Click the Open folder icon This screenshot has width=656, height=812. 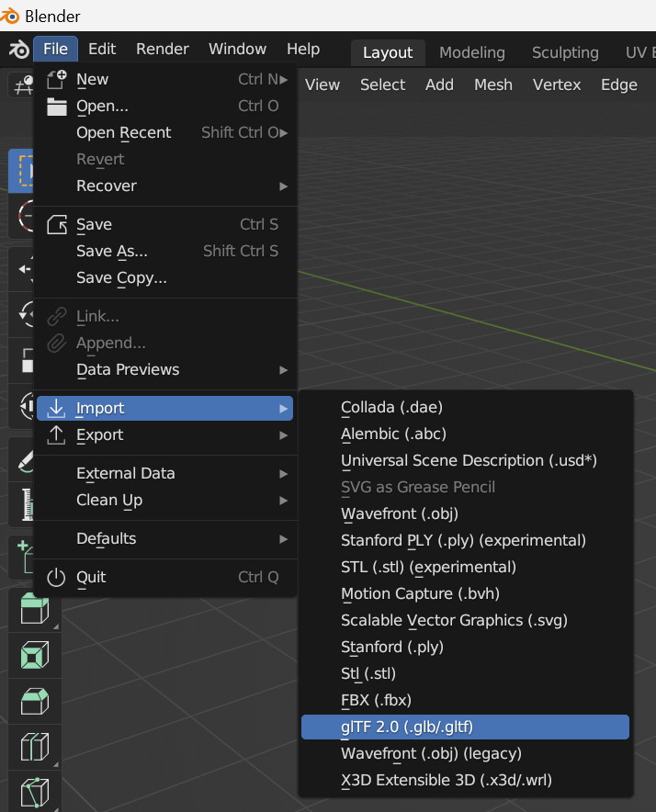[56, 107]
